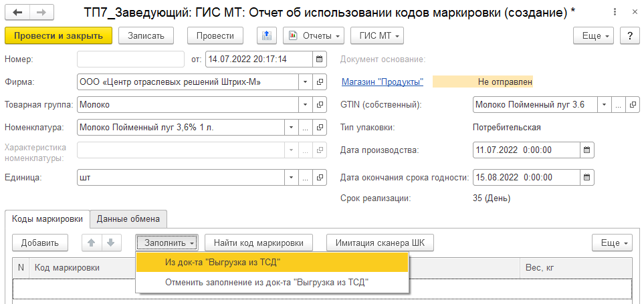The height and width of the screenshot is (304, 644).
Task: Toggle the Заполнить dropdown button
Action: coord(167,243)
